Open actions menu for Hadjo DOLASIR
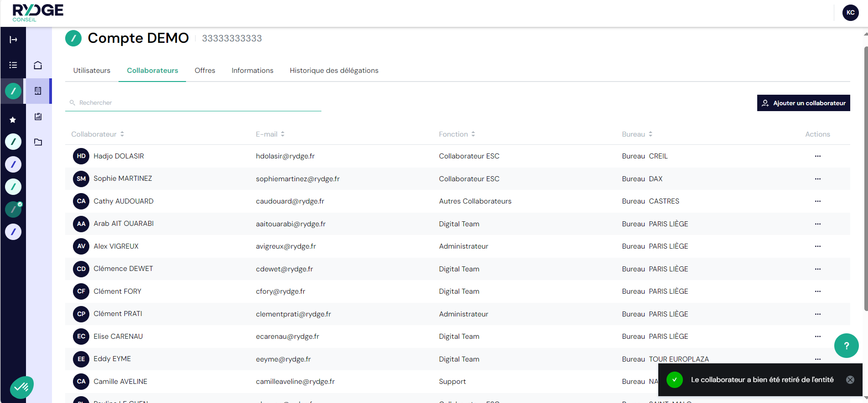 (x=817, y=156)
